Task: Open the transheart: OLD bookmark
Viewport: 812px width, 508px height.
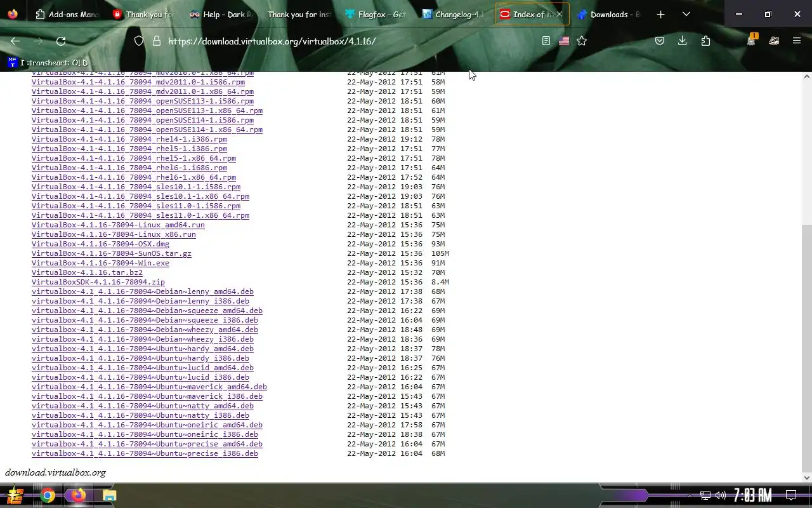Action: (51, 62)
